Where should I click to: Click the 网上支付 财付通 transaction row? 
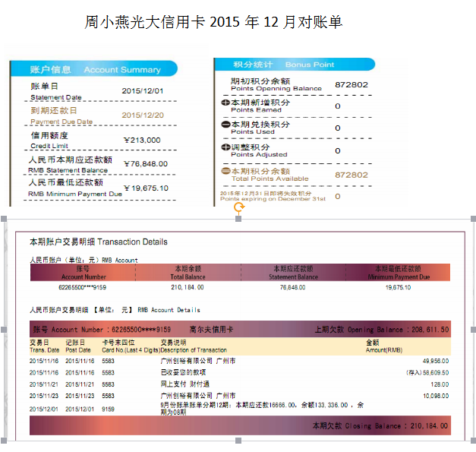[x=186, y=384]
